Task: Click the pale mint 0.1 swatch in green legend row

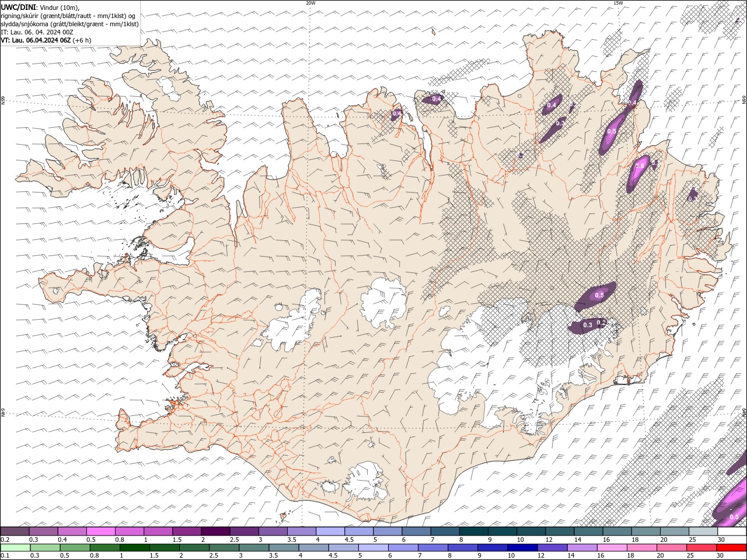Action: 15,548
